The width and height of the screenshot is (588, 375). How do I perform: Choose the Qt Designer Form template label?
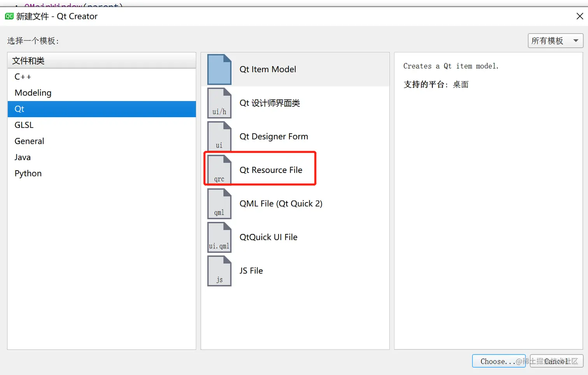pyautogui.click(x=274, y=136)
